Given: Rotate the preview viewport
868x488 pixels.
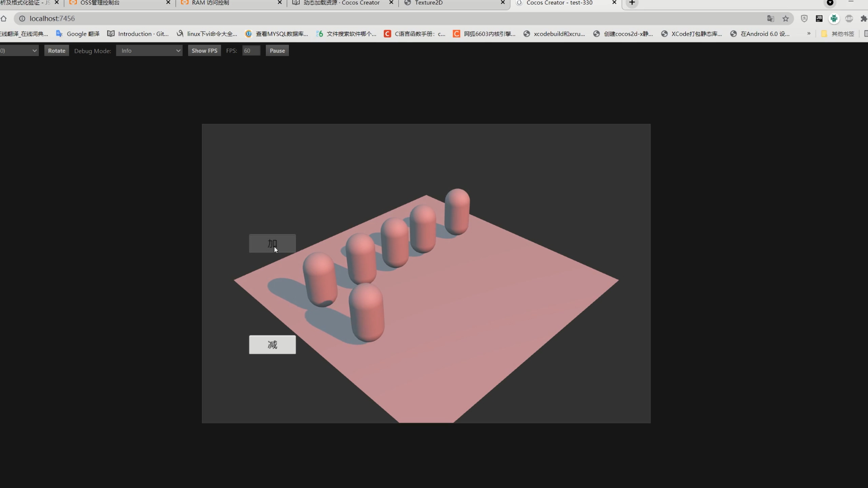Looking at the screenshot, I should 56,50.
